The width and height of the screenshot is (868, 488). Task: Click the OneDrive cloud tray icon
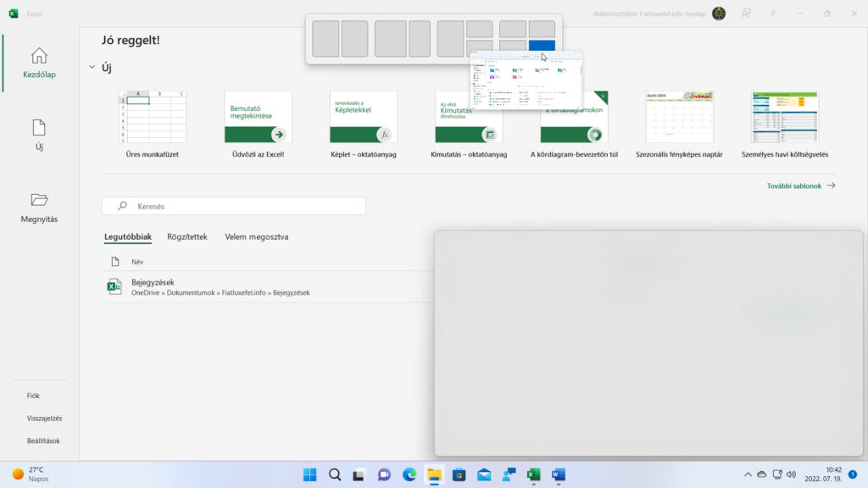pos(762,474)
